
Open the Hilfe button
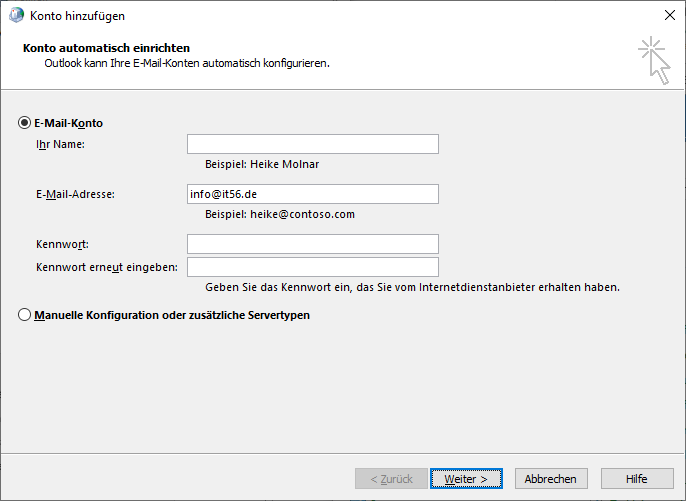tap(637, 479)
